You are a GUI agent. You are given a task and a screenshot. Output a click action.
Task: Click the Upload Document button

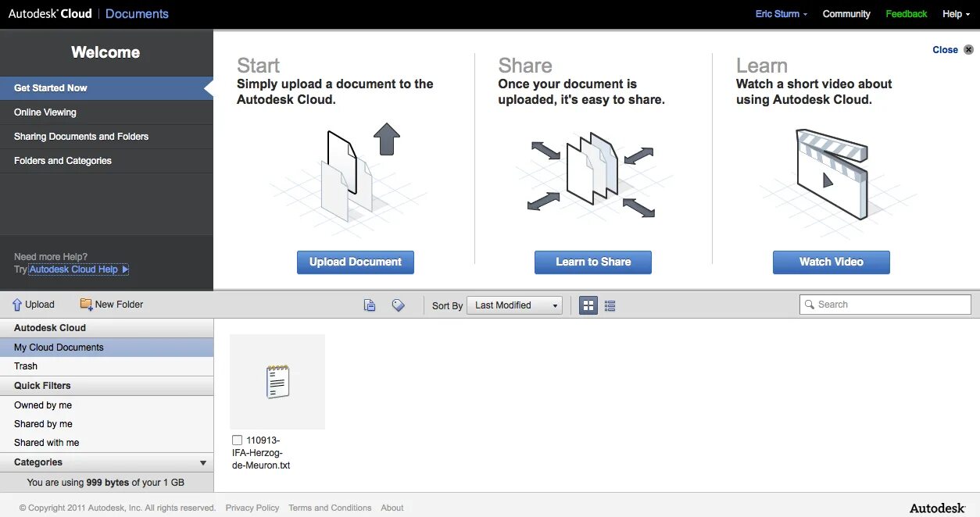pyautogui.click(x=356, y=262)
